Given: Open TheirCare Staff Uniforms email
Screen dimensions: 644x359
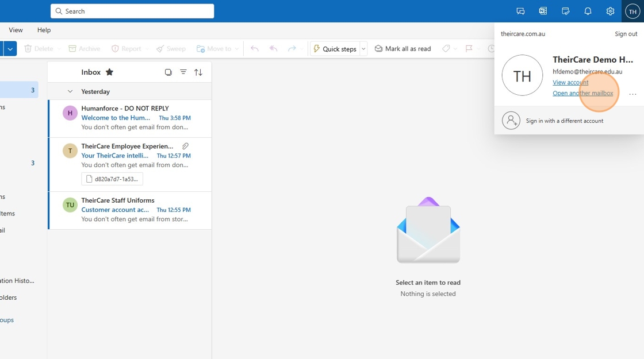Looking at the screenshot, I should [130, 210].
